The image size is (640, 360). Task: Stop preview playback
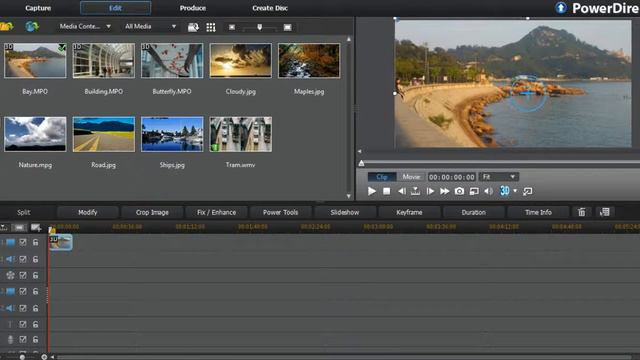click(x=387, y=191)
